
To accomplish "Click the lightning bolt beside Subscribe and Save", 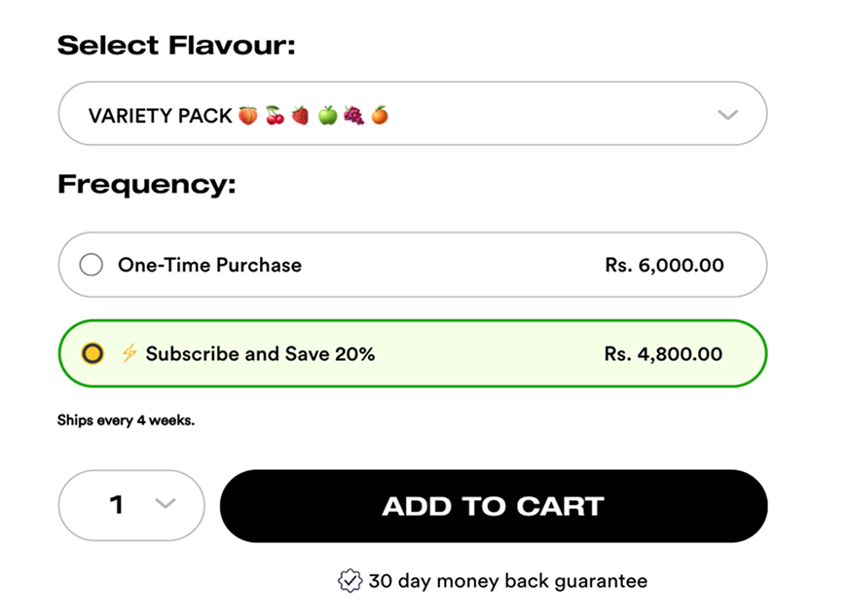I will coord(129,353).
